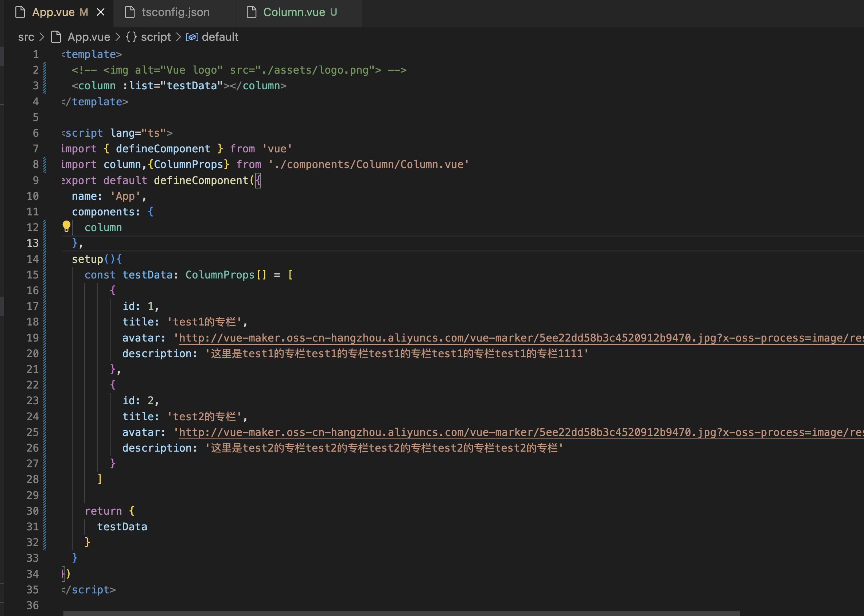Viewport: 864px width, 616px height.
Task: Close the App.vue tab
Action: [101, 12]
